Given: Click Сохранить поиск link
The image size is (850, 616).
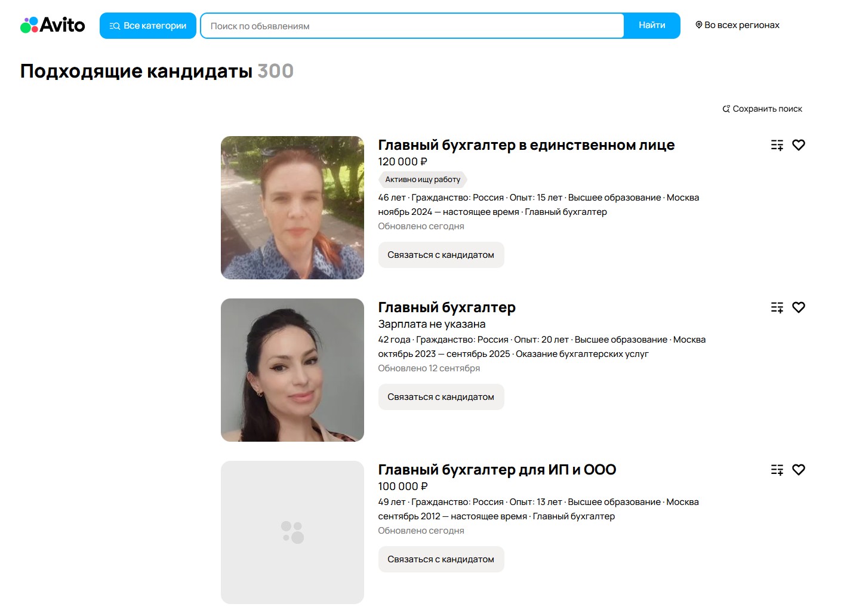Looking at the screenshot, I should 762,109.
